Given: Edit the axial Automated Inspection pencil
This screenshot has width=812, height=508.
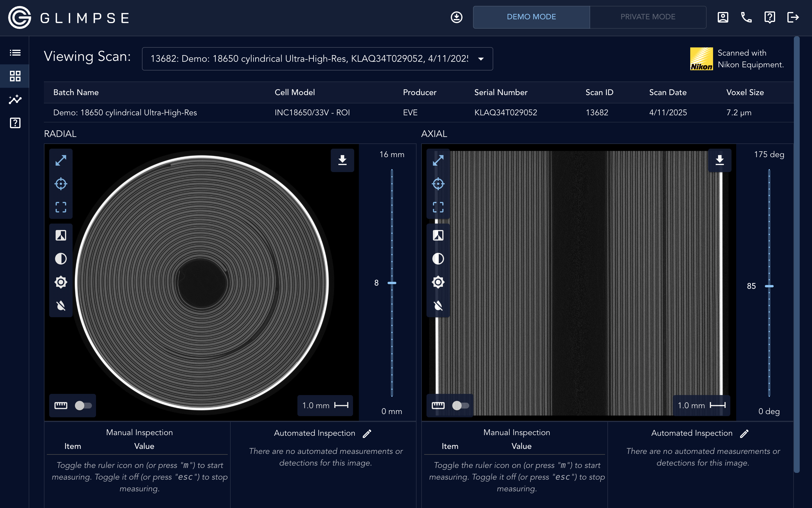Looking at the screenshot, I should coord(744,433).
